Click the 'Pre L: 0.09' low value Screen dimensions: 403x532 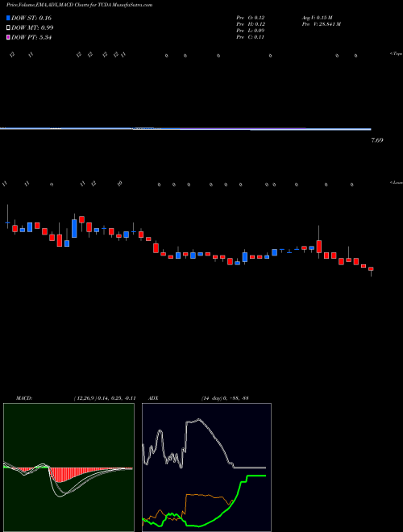[x=251, y=31]
